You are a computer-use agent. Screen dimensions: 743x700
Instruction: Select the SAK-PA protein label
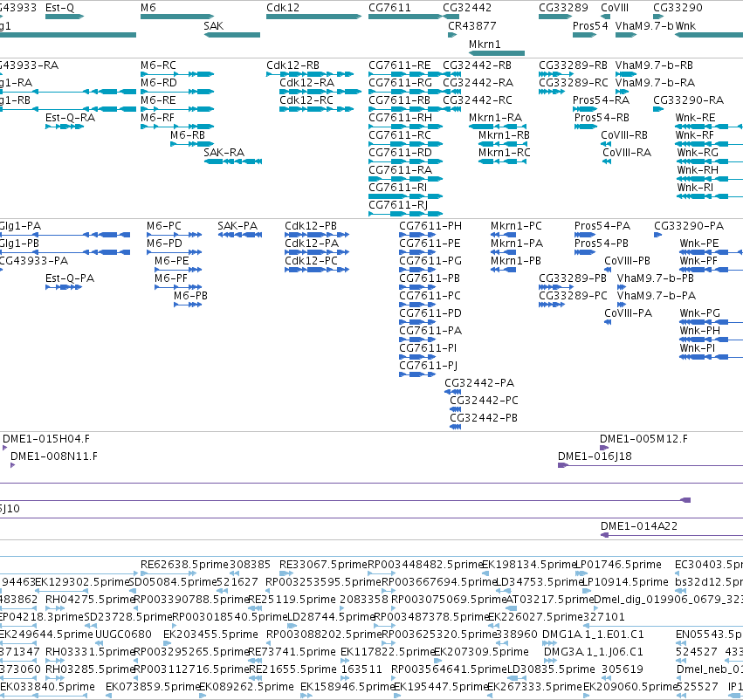(237, 226)
